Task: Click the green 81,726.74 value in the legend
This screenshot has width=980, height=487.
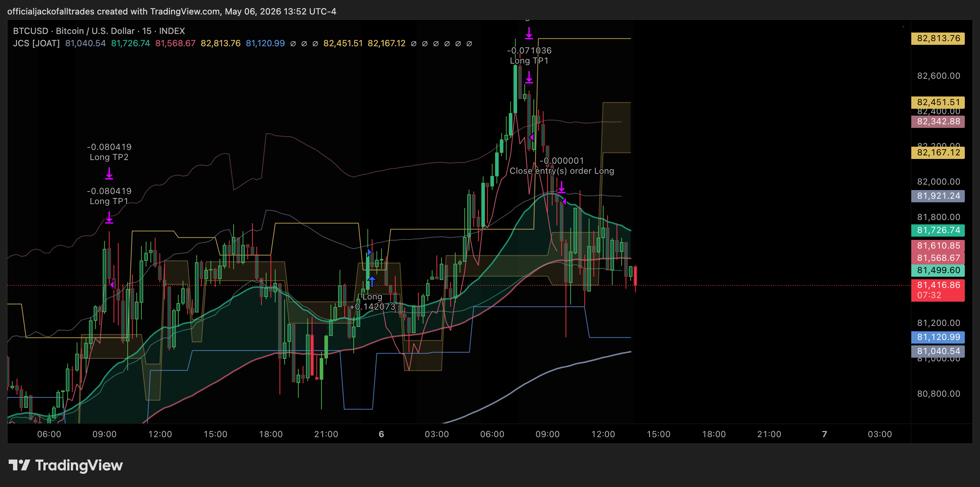Action: (131, 43)
